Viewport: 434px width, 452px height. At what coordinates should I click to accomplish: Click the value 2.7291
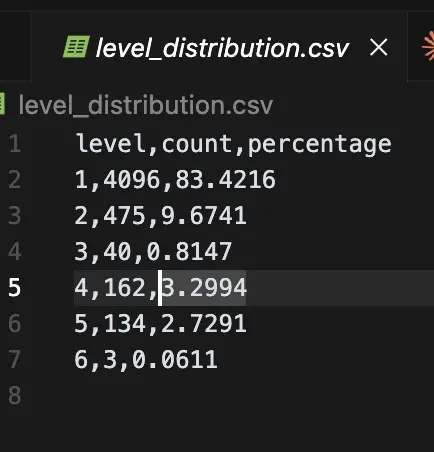(x=204, y=324)
